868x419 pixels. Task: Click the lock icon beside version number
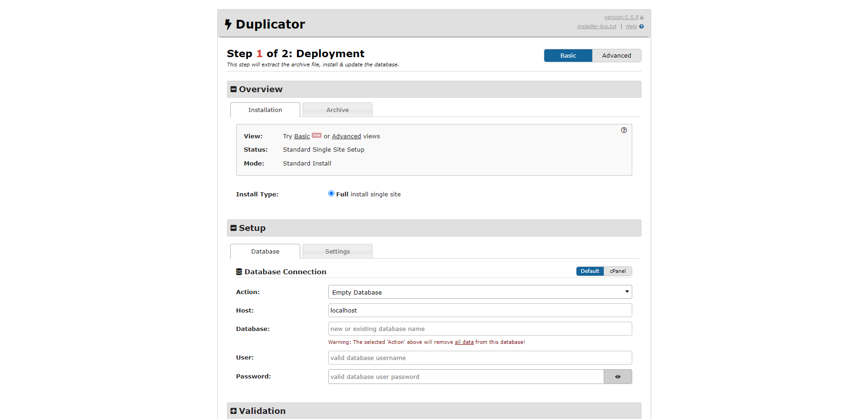(642, 18)
